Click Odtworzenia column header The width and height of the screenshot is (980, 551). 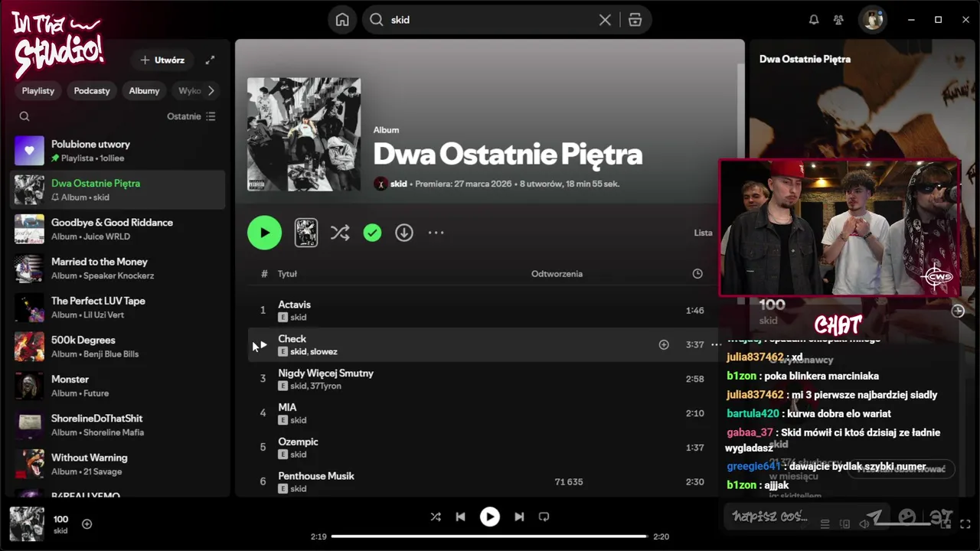557,274
